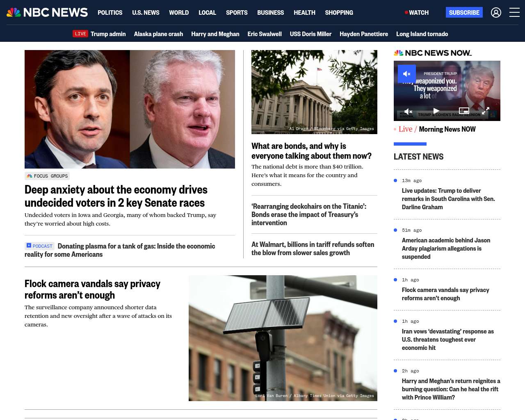Click the 'LATEST NEWS' heading
Screen dimensions: 525x420
coord(418,157)
